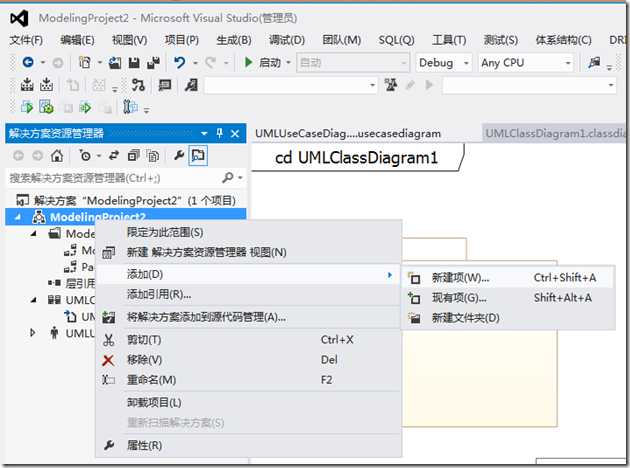The width and height of the screenshot is (630, 468).
Task: Click the 'cd UMLClassDiagram1' diagram title
Action: (356, 158)
